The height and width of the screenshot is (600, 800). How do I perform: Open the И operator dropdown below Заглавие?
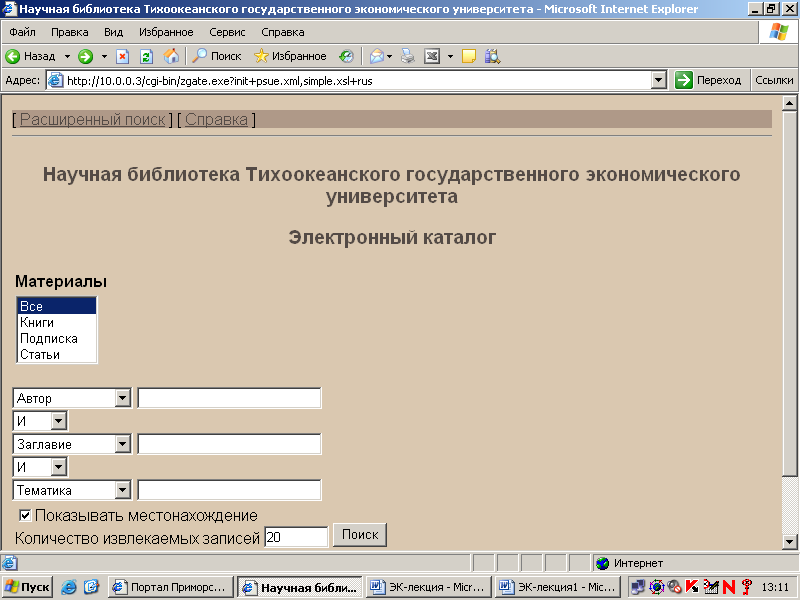[59, 467]
